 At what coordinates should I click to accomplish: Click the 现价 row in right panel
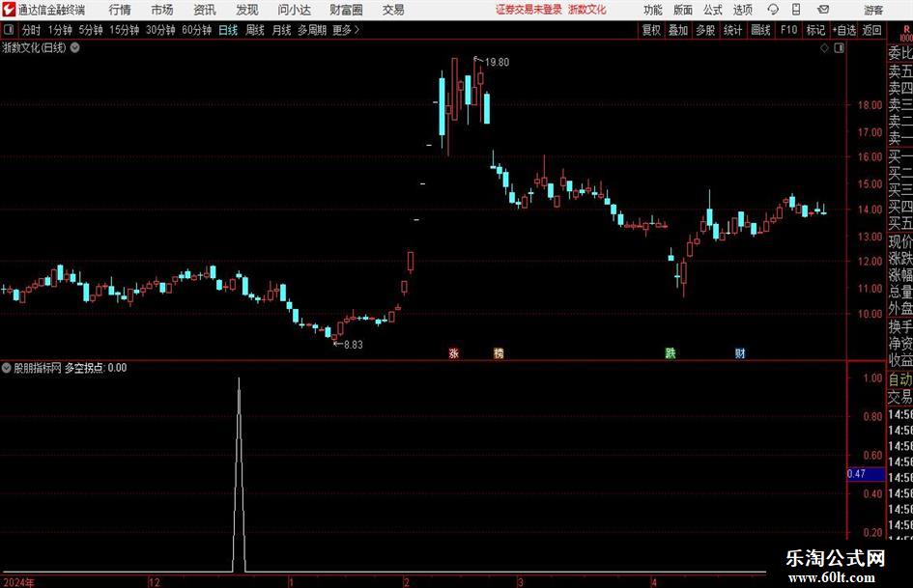900,241
